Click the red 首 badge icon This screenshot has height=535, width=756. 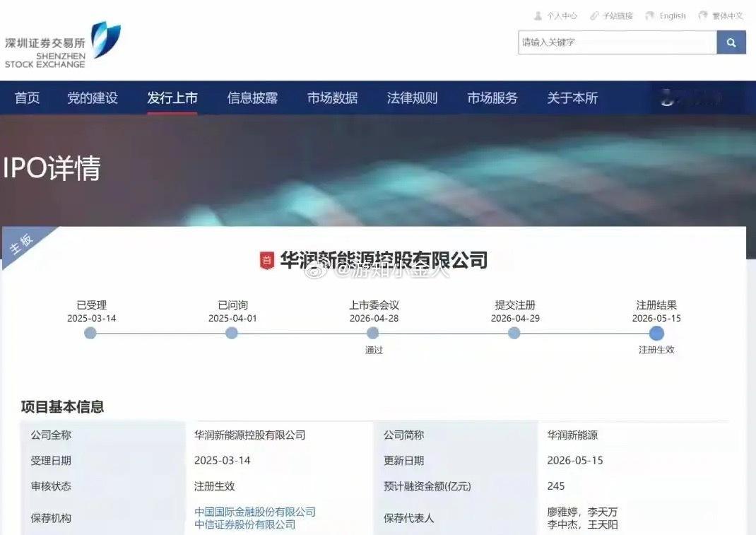tap(266, 261)
